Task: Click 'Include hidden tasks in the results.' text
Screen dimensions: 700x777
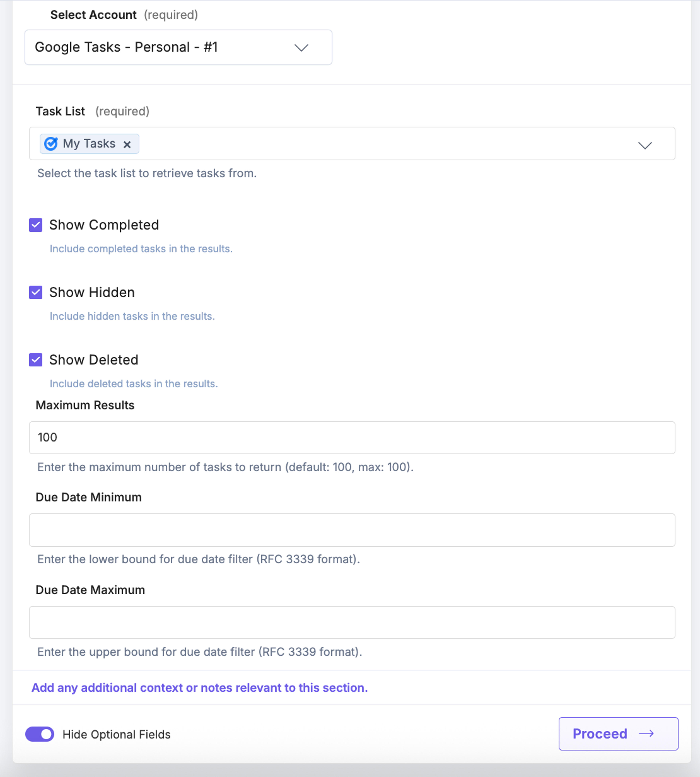Action: [132, 316]
